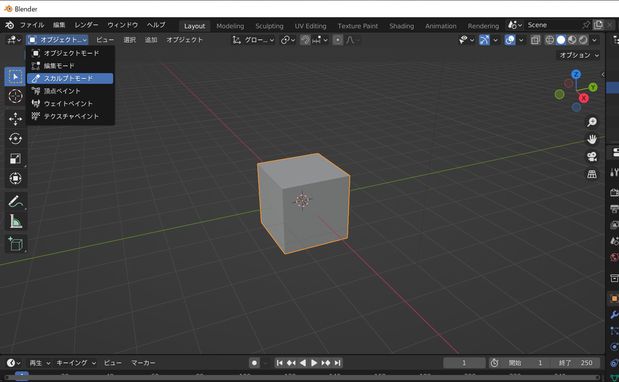Select the Scale tool
The width and height of the screenshot is (619, 382).
tap(15, 158)
